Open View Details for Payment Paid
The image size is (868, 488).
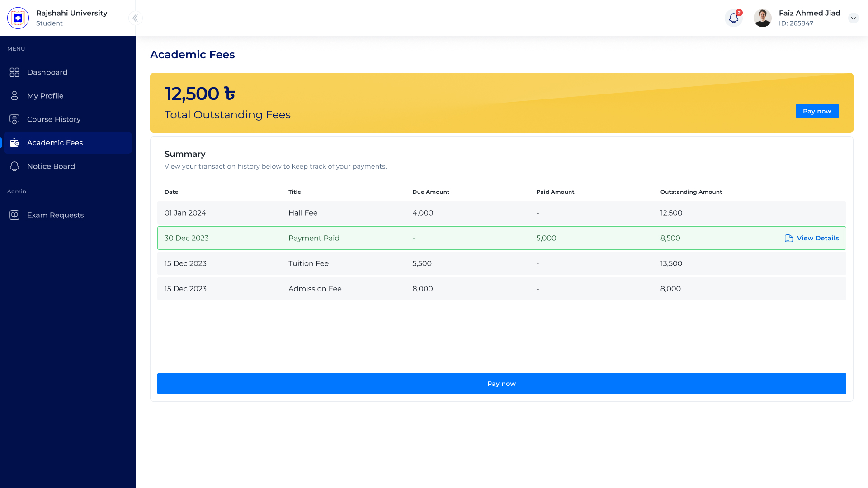[x=817, y=238]
